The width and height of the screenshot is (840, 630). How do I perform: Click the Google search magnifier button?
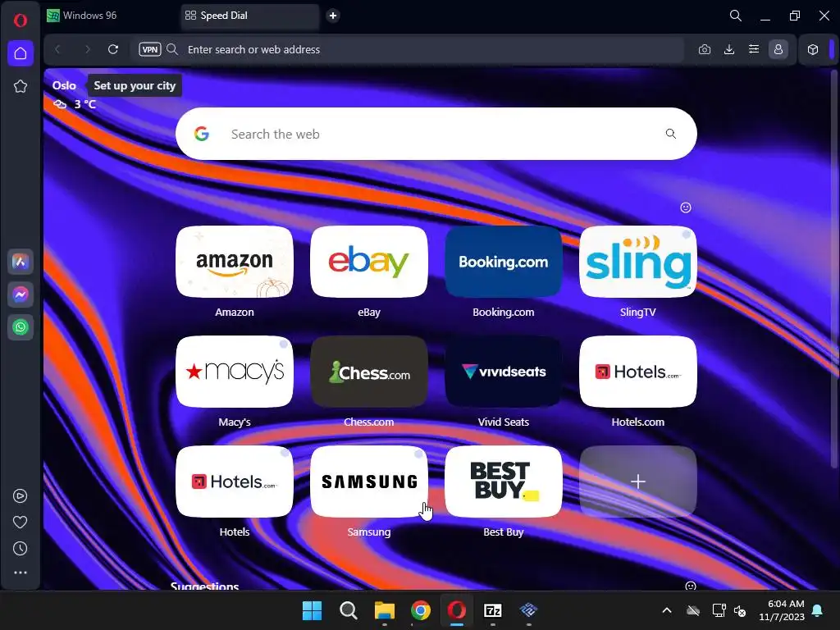point(671,134)
